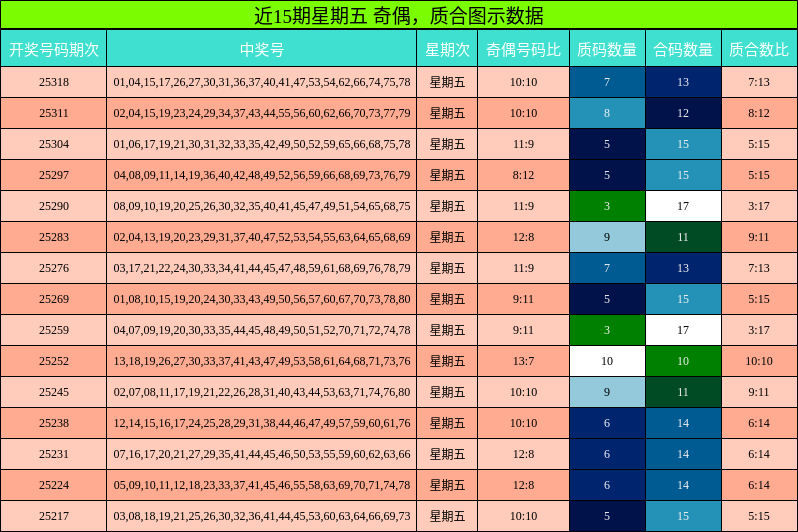Select issue number 25297

tap(53, 176)
